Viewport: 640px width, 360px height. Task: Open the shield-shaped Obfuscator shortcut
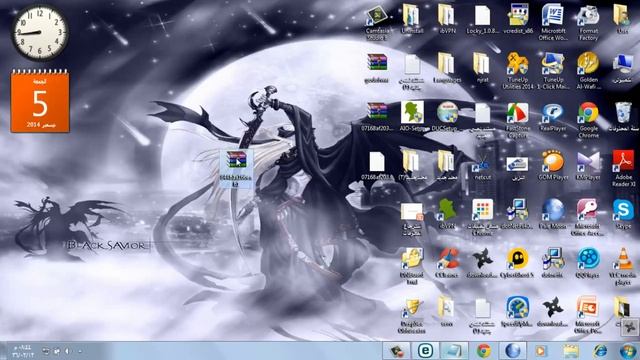tap(411, 315)
